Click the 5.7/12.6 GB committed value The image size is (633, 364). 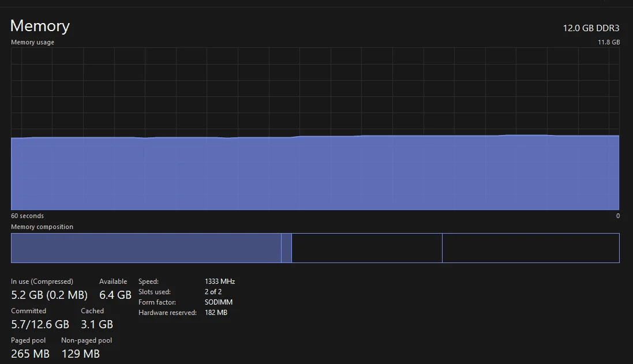point(40,324)
